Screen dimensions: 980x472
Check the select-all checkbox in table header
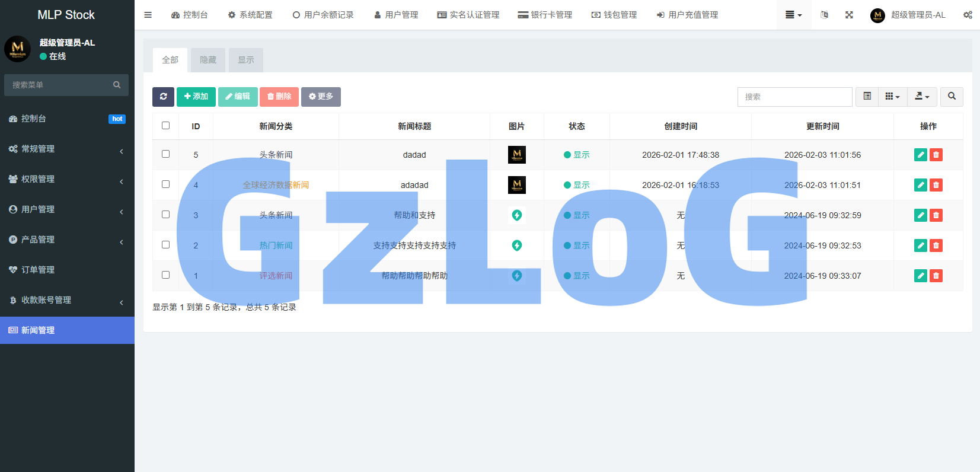point(165,126)
